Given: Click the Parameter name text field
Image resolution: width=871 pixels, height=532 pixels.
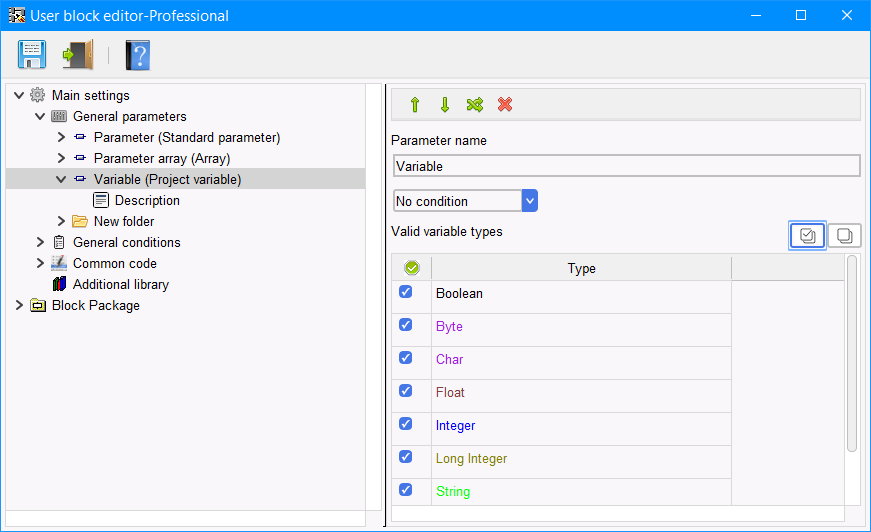Looking at the screenshot, I should click(626, 166).
